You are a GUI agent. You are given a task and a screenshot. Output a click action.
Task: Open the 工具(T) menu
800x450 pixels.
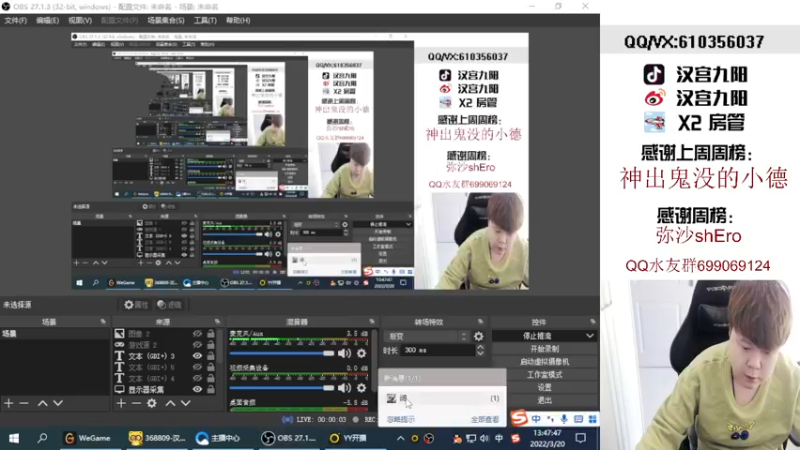(x=205, y=20)
